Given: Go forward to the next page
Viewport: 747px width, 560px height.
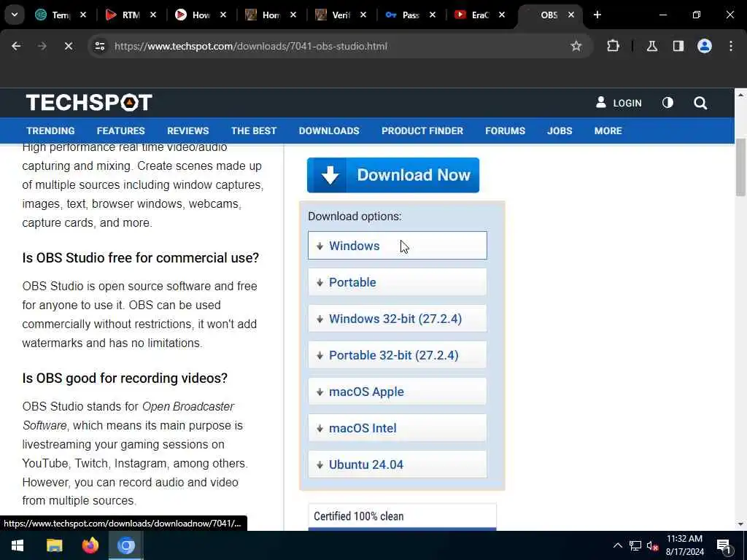Looking at the screenshot, I should [x=42, y=46].
